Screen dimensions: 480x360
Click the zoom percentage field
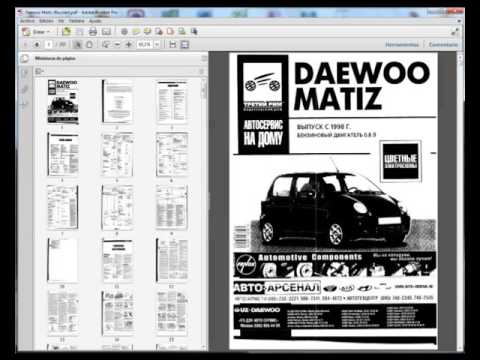tap(145, 44)
